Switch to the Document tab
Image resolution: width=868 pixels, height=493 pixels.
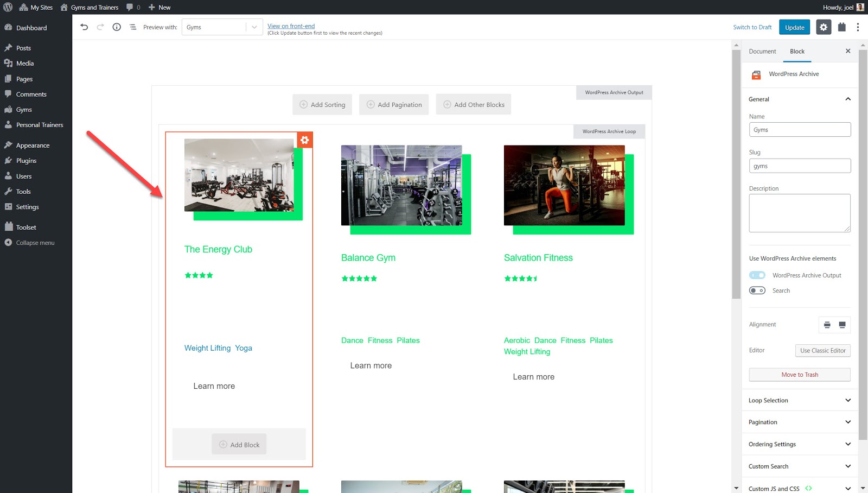762,52
